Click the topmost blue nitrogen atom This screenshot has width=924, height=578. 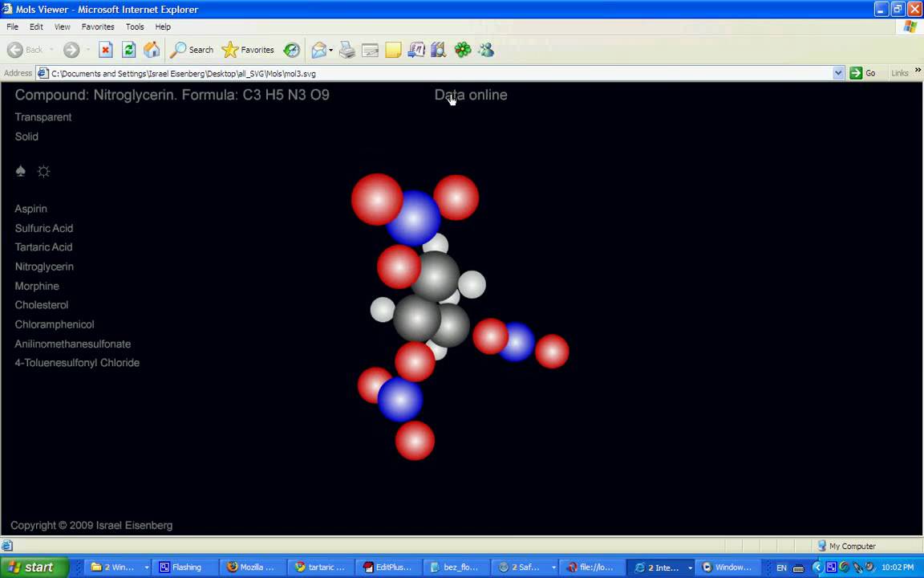(x=414, y=219)
